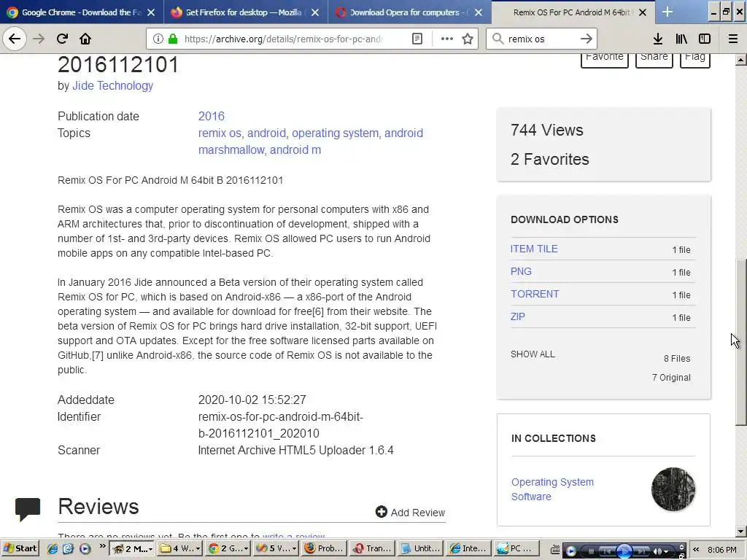Download the ZIP file option
This screenshot has height=560, width=747.
click(518, 316)
